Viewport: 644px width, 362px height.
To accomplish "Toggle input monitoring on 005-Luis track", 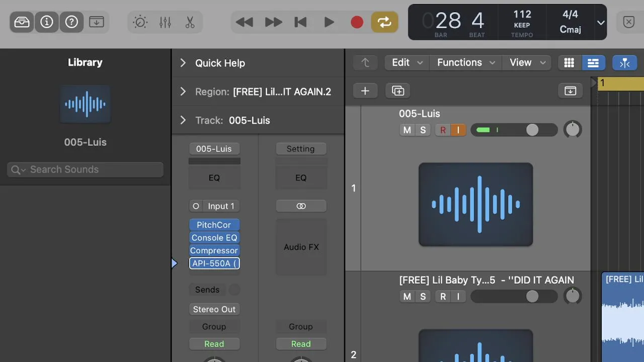I will (x=458, y=130).
